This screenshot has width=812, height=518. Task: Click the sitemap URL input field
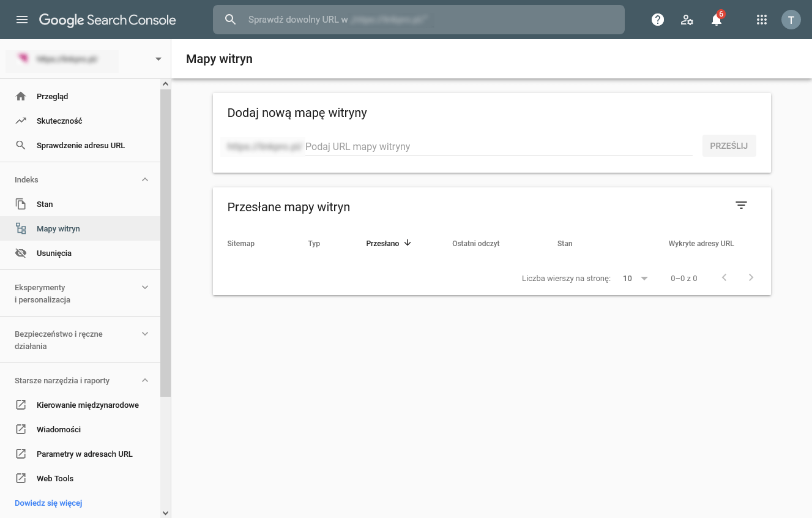(x=498, y=147)
